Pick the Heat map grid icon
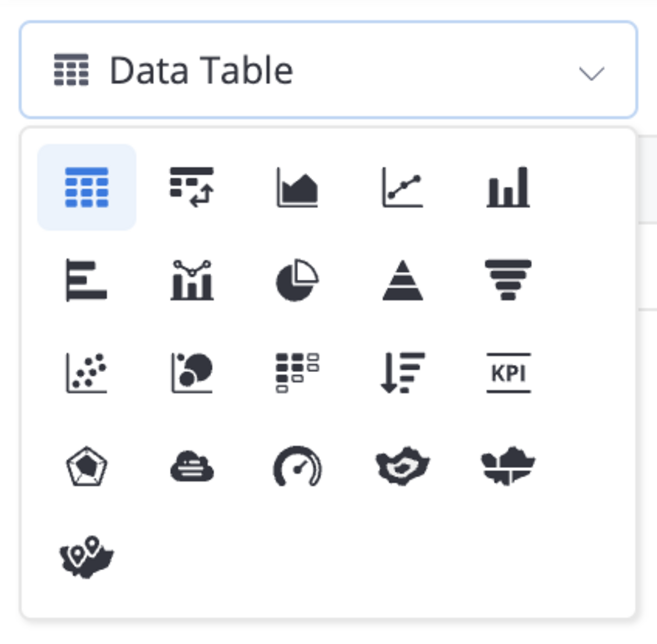Screen dimensions: 657x644 tap(297, 373)
